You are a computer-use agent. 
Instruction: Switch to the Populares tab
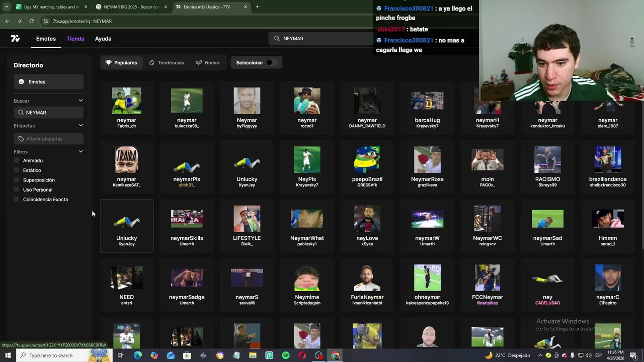coord(121,63)
